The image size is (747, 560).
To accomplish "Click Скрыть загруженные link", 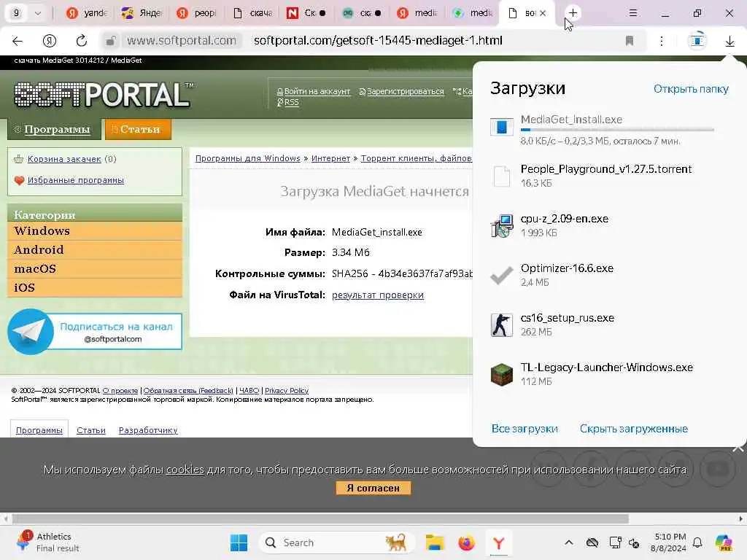I will tap(634, 429).
